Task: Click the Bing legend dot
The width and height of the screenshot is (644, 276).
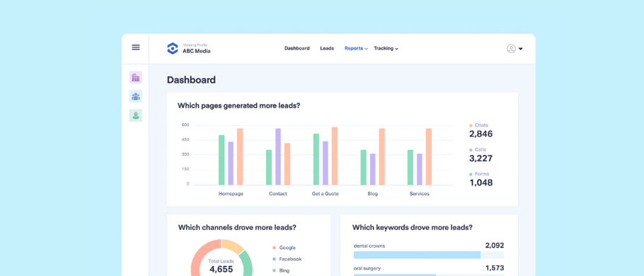Action: click(274, 270)
